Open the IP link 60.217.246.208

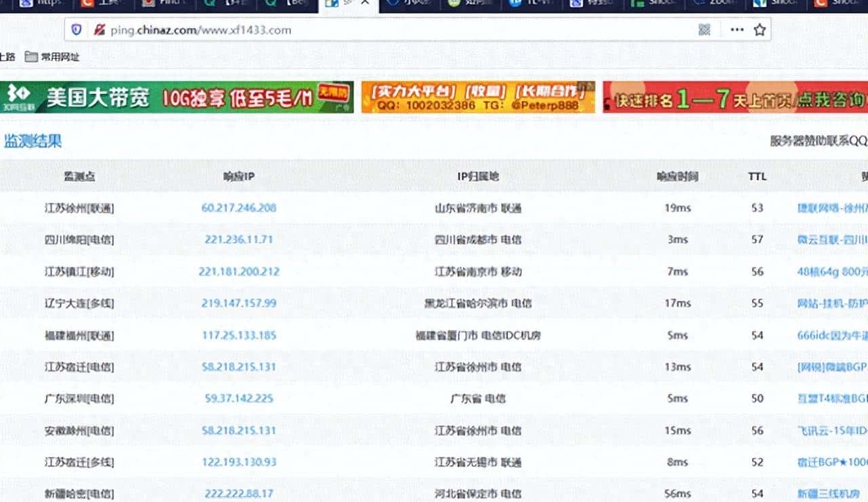point(239,208)
